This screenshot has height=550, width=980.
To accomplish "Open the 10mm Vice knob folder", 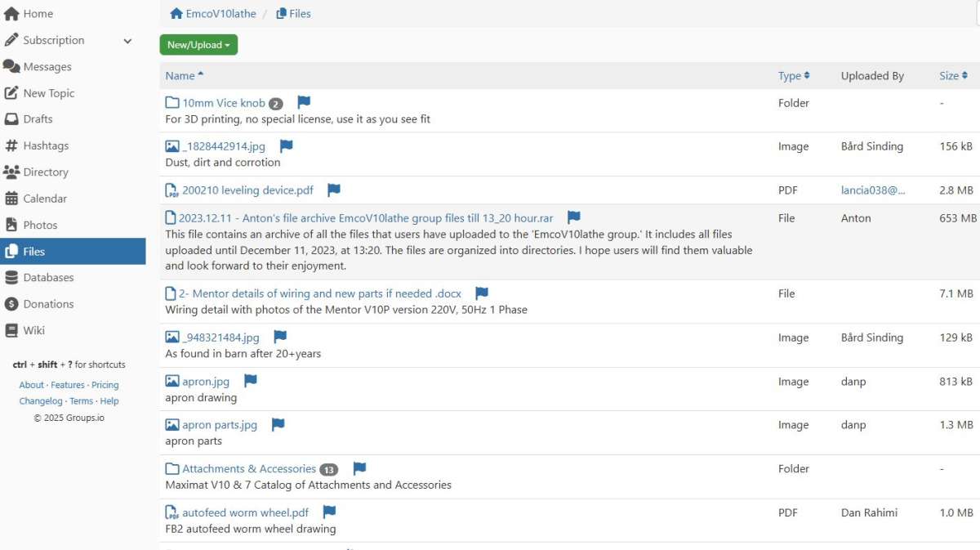I will click(224, 103).
